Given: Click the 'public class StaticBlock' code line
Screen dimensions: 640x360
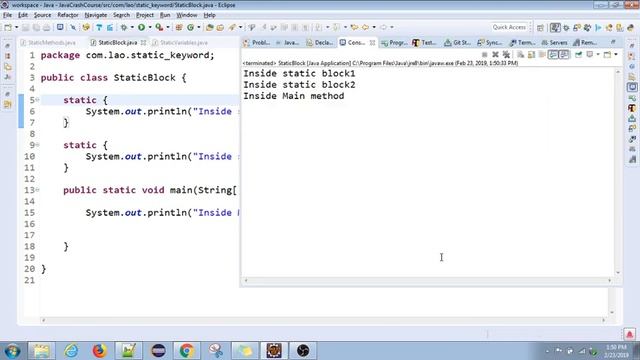Looking at the screenshot, I should point(113,78).
